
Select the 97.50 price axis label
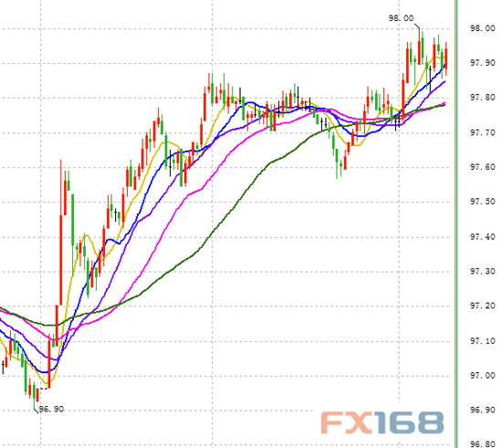[x=482, y=202]
